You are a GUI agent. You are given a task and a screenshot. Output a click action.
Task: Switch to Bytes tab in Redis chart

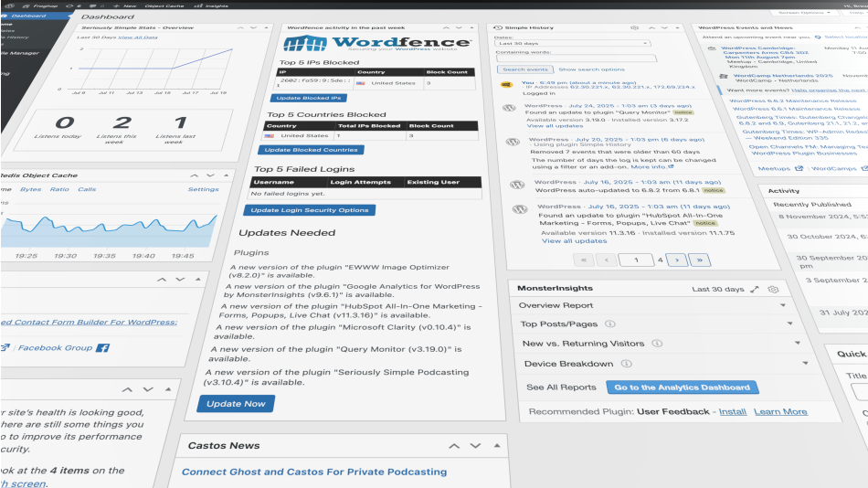coord(31,189)
